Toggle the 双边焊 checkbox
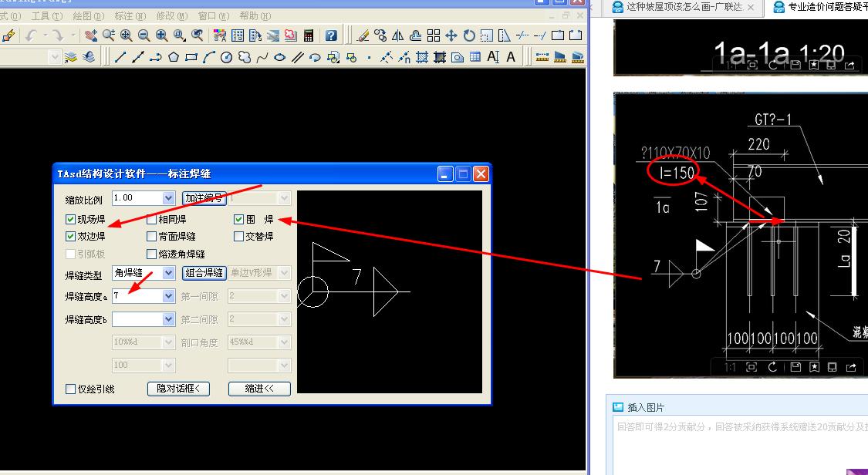This screenshot has width=868, height=475. point(70,236)
